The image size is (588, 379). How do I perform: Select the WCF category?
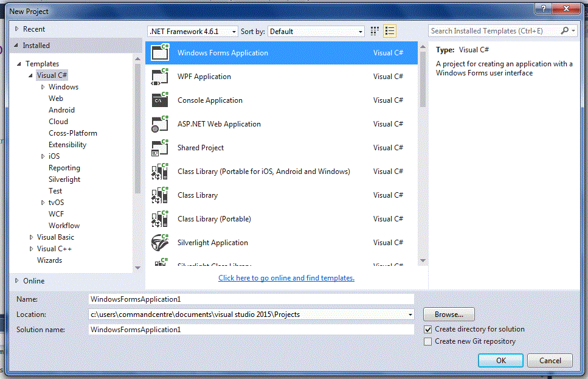coord(57,214)
